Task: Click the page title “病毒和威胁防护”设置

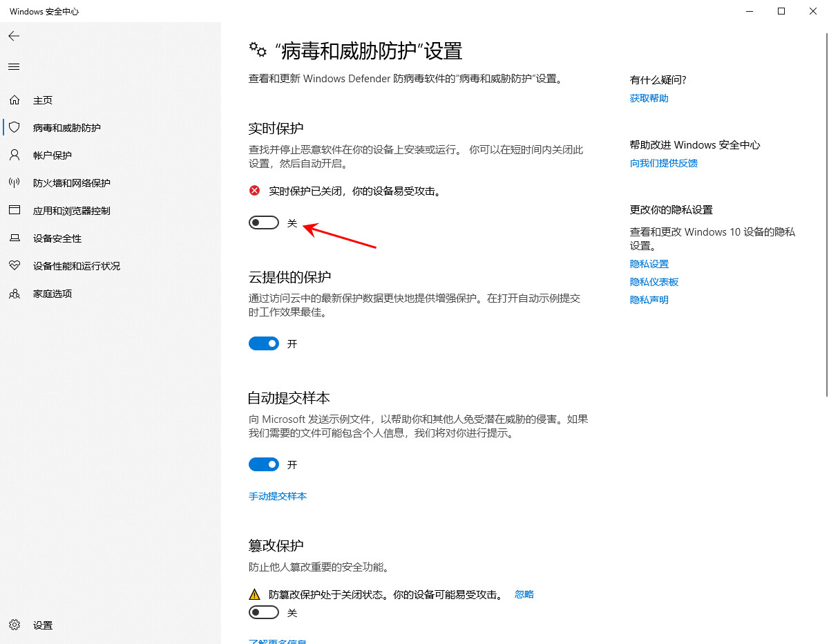Action: [x=368, y=50]
